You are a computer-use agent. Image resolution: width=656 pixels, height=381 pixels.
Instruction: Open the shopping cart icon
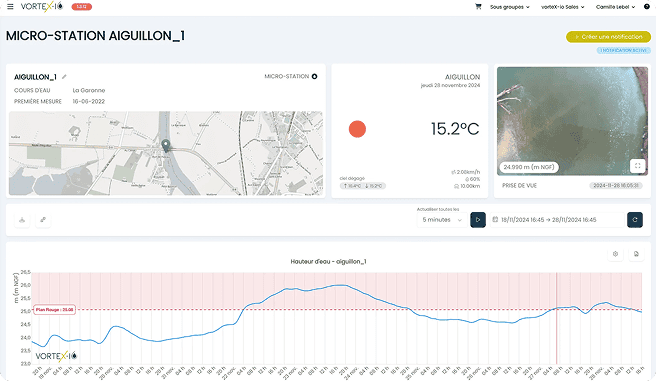point(478,7)
